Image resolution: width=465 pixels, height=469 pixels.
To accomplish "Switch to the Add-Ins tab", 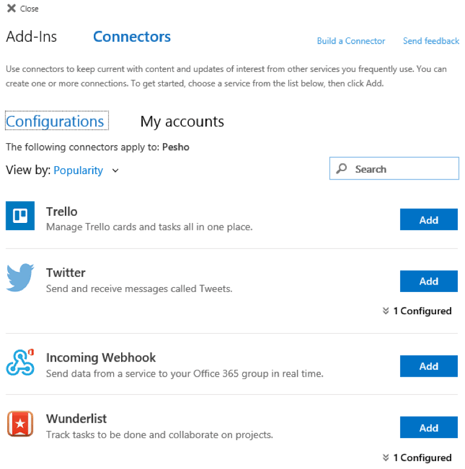I will click(x=31, y=37).
